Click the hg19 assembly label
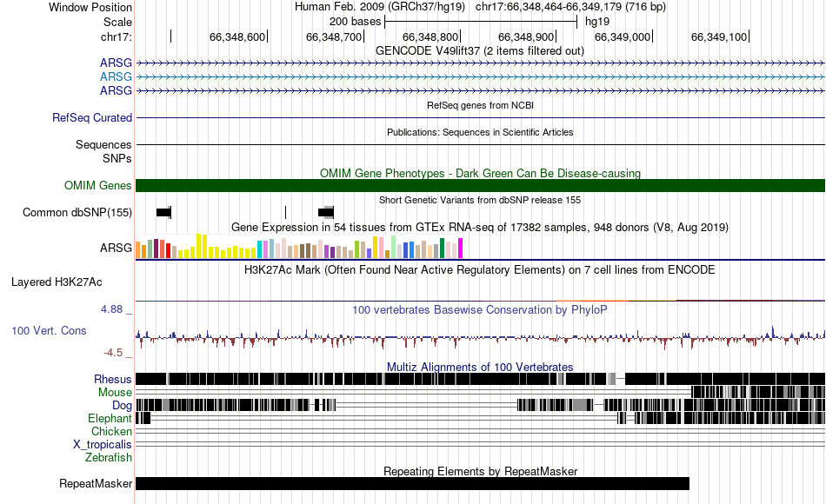Viewport: 826px width, 504px height. point(597,22)
